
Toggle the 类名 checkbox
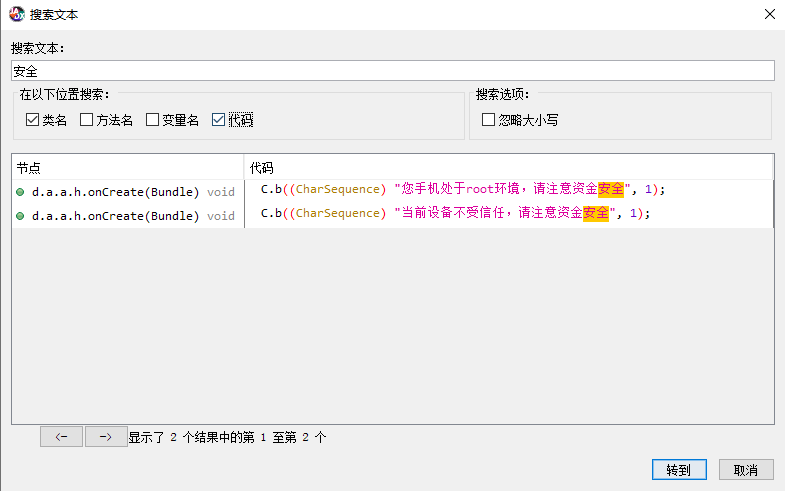click(32, 120)
